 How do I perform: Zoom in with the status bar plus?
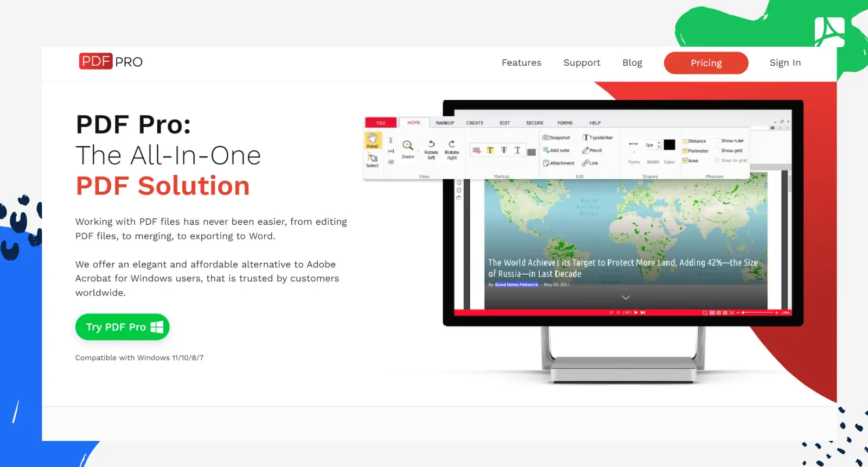tap(776, 312)
